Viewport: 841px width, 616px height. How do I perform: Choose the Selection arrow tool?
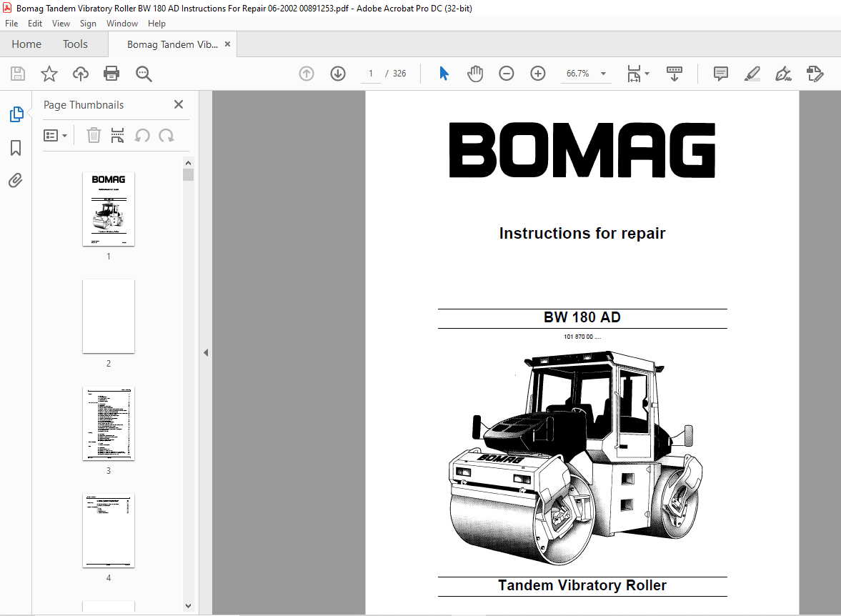coord(444,74)
